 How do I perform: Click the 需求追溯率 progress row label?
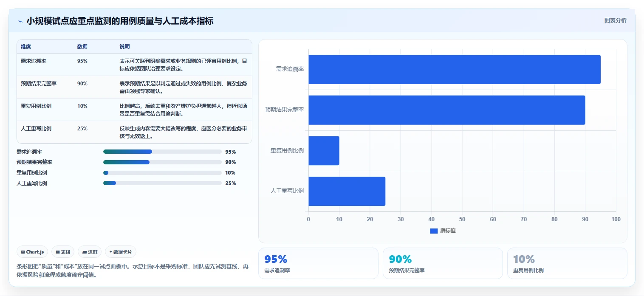[x=29, y=152]
